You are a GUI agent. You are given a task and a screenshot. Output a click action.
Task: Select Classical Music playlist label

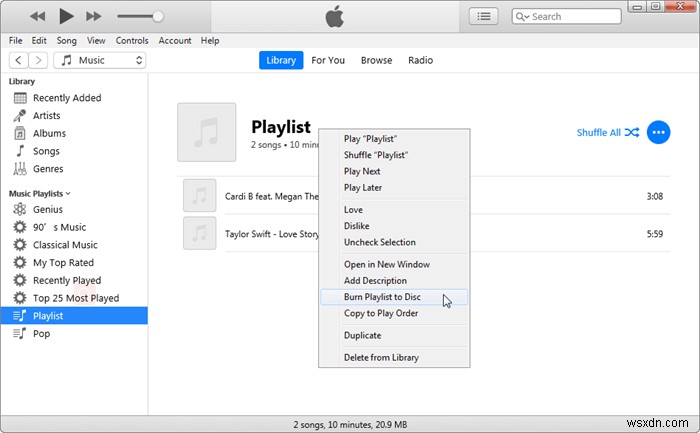click(65, 245)
